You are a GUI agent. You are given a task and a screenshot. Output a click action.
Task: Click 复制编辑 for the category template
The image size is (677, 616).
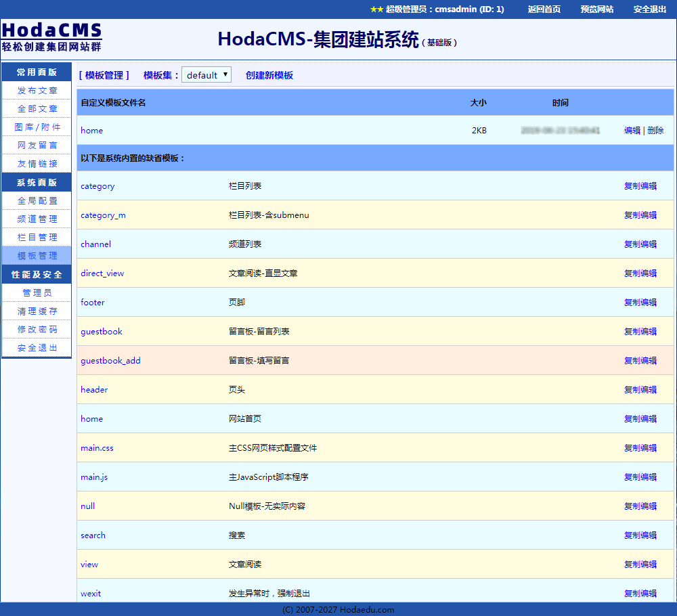coord(640,186)
